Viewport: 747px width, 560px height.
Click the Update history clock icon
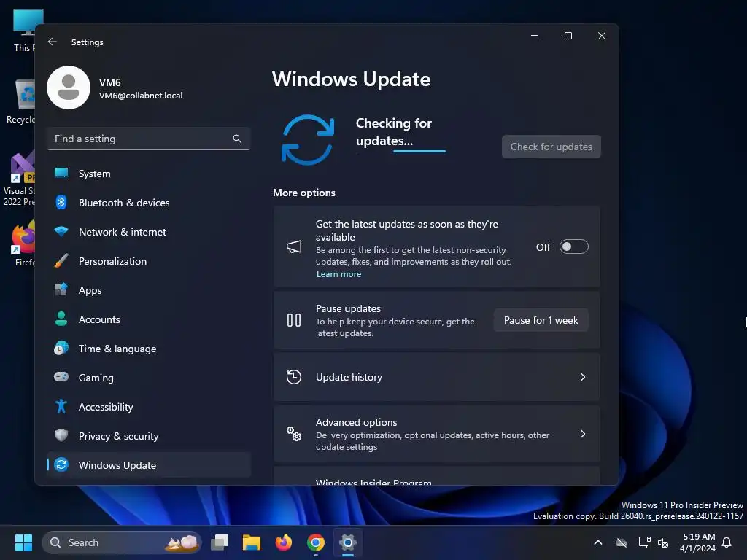[294, 377]
